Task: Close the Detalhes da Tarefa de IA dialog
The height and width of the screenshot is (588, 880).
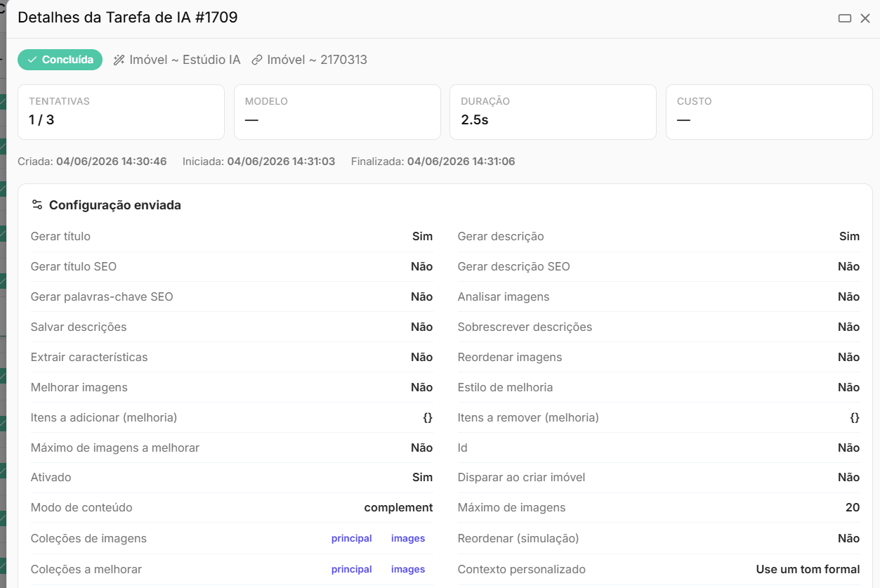Action: coord(865,18)
